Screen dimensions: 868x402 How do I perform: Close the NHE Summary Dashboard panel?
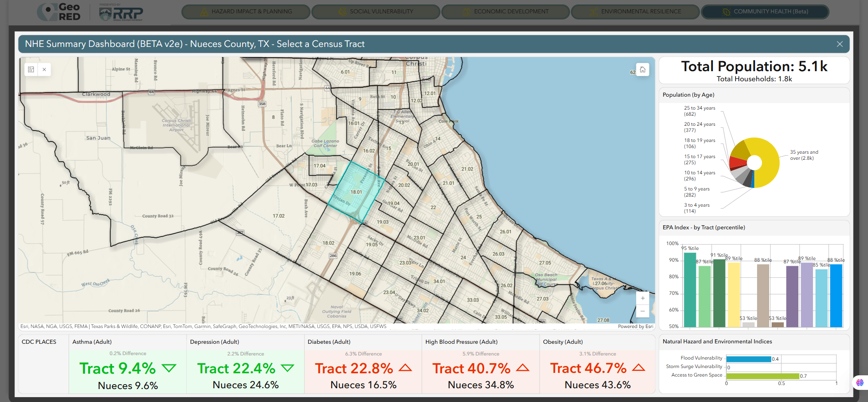tap(840, 44)
